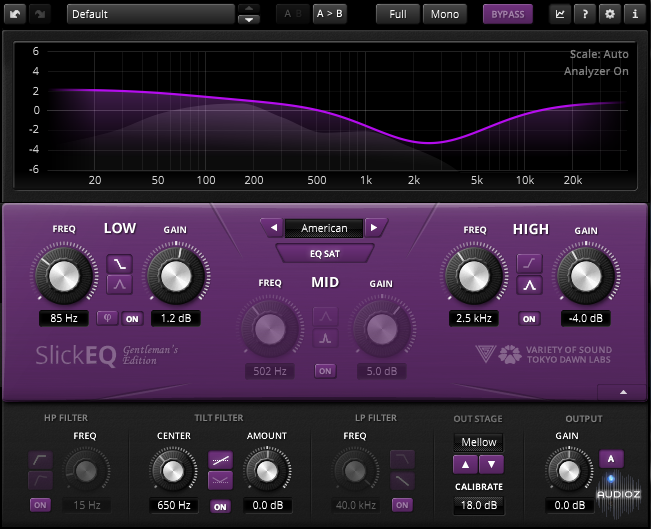Toggle the EQ SAT button
651x529 pixels.
[x=325, y=253]
